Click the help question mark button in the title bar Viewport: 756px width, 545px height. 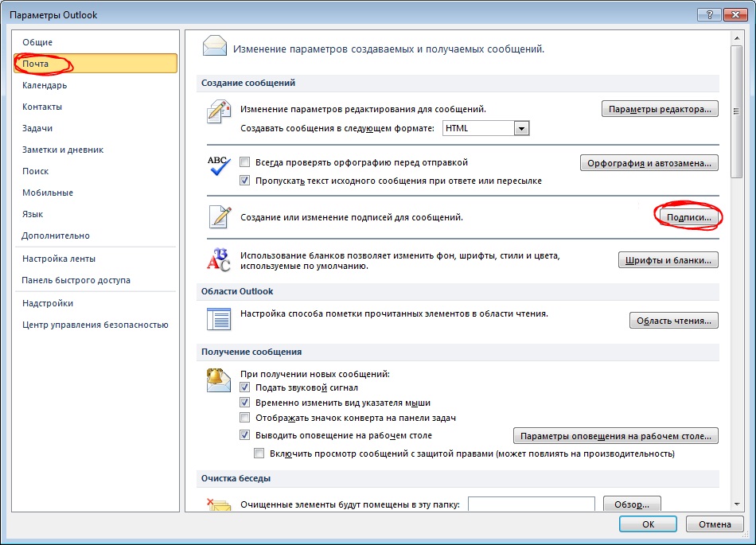click(x=709, y=14)
